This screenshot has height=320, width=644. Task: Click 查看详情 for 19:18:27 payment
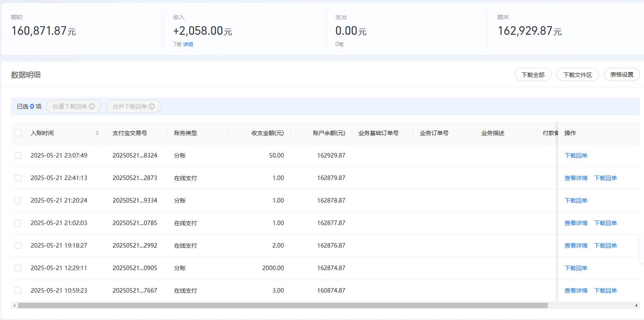click(576, 246)
